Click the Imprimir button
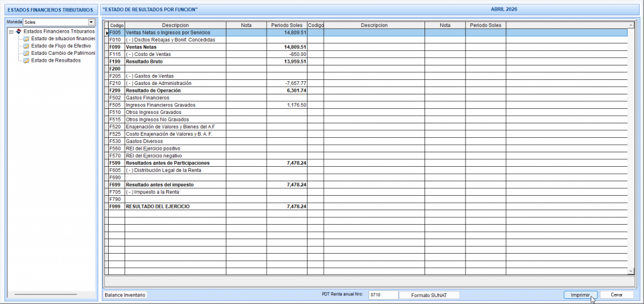 pos(580,295)
